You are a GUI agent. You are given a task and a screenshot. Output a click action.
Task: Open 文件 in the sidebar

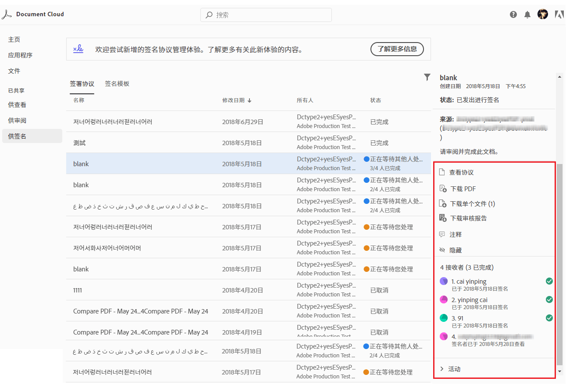coord(14,71)
